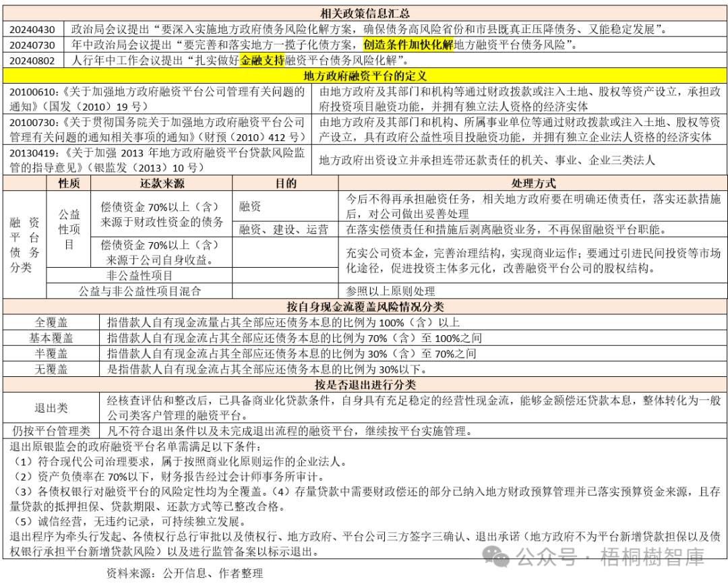Select the date cell '20240430'

coord(32,30)
